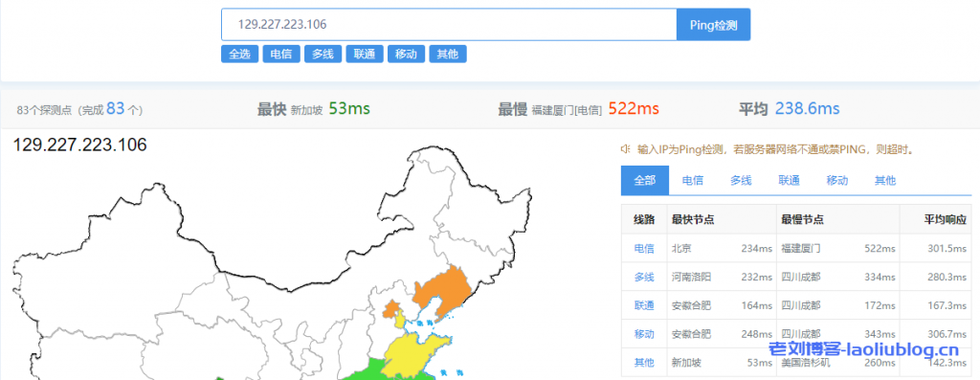Select the 多线 filter button under input
Screen dimensions: 980x380
(x=323, y=54)
